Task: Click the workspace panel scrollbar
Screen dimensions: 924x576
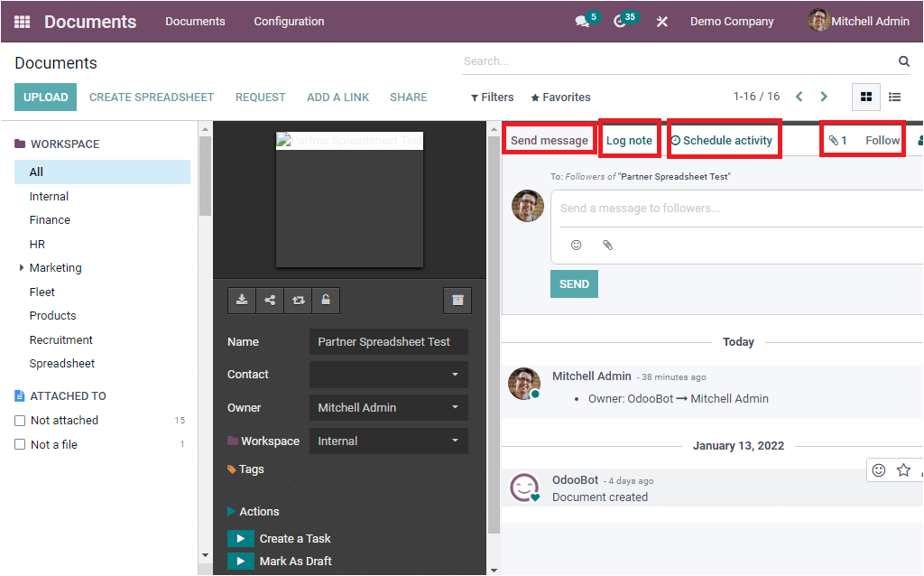Action: tap(205, 177)
